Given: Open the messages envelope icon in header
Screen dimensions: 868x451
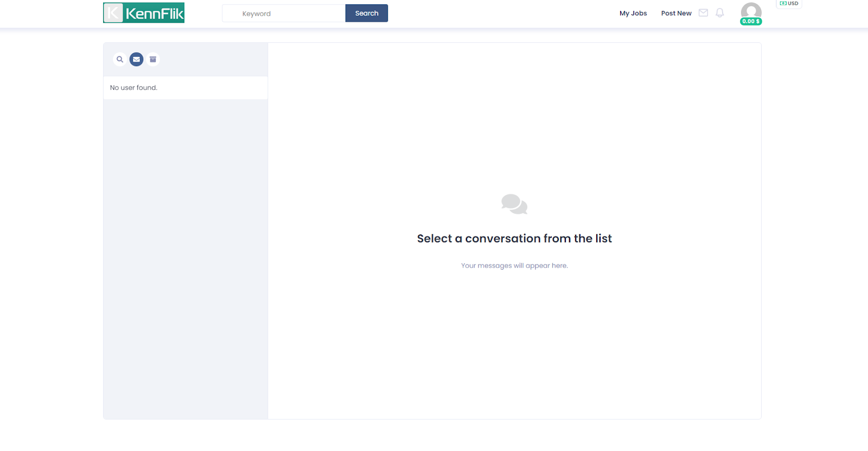Looking at the screenshot, I should 703,13.
